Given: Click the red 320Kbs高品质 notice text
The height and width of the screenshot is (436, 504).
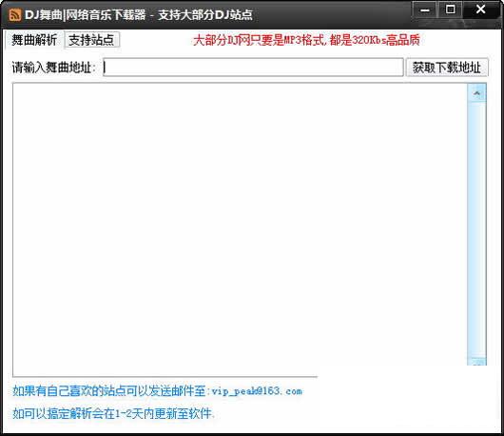Looking at the screenshot, I should pos(306,40).
